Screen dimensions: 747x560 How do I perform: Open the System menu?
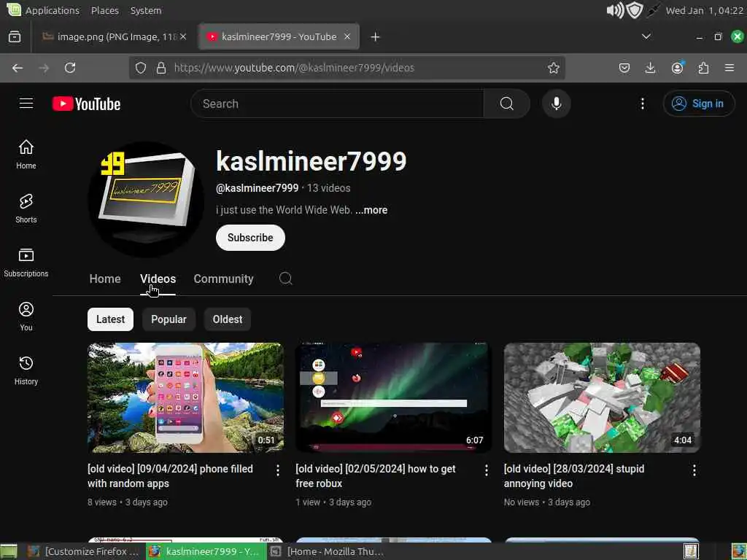pyautogui.click(x=146, y=10)
